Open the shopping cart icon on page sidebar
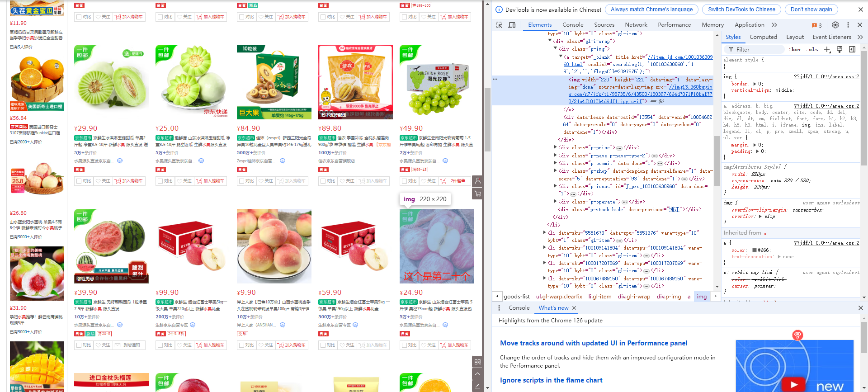This screenshot has height=392, width=868. click(477, 194)
